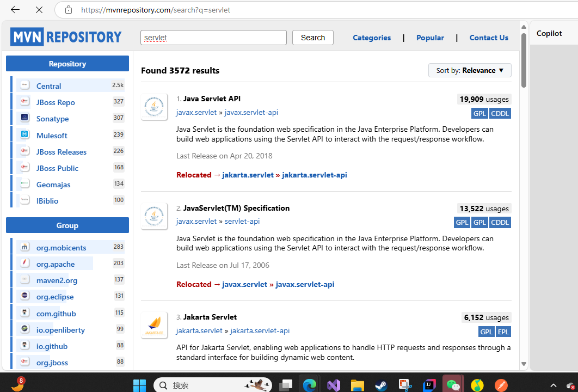Image resolution: width=578 pixels, height=392 pixels.
Task: Click the site lock icon in address bar
Action: click(69, 10)
